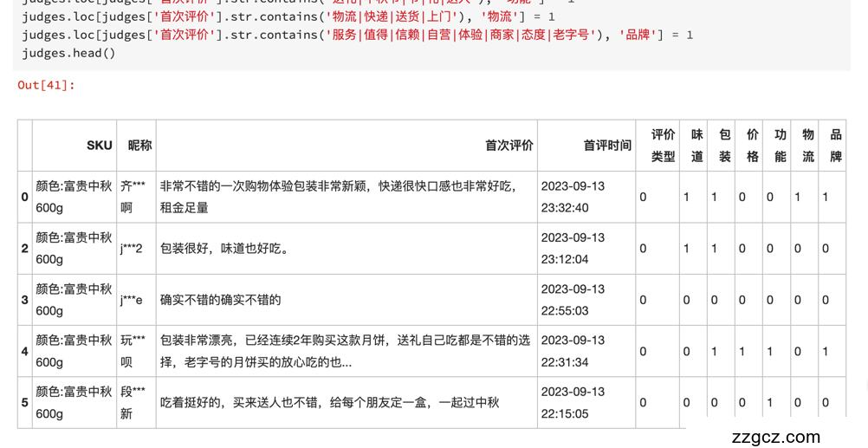Screen dimensions: 868x448
Task: Click the judges.head() code line
Action: (x=68, y=53)
